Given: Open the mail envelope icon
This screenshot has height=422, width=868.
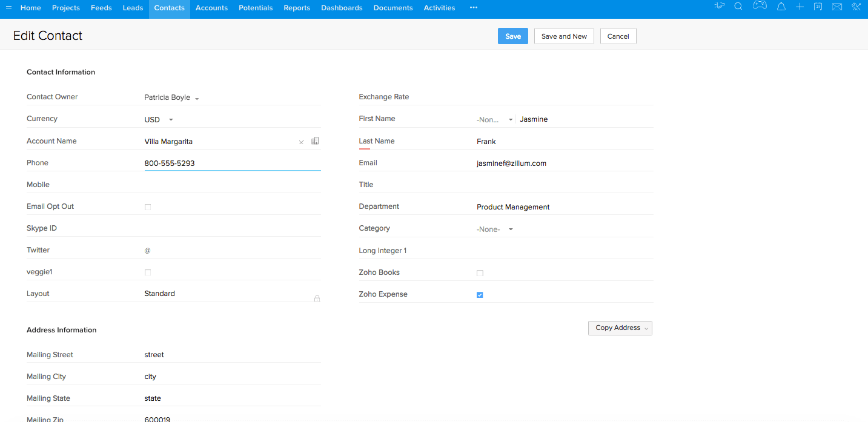Looking at the screenshot, I should tap(837, 7).
